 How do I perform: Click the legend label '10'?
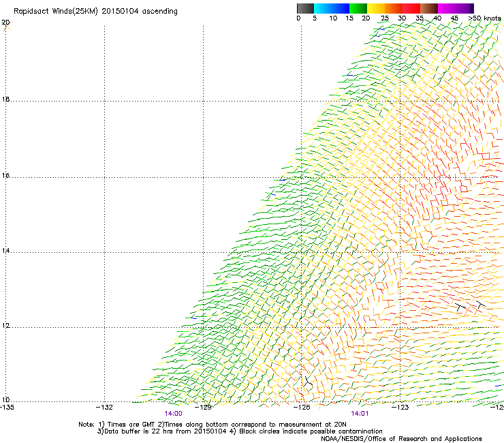(333, 18)
